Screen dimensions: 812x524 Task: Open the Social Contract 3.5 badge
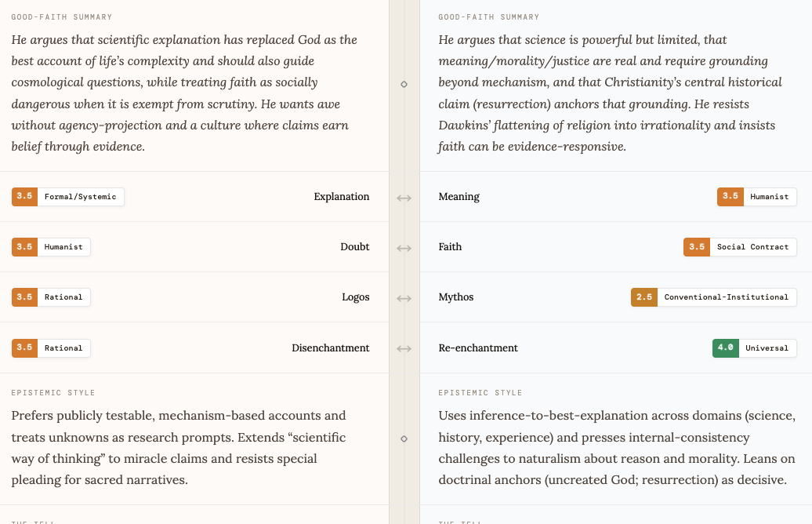click(740, 247)
